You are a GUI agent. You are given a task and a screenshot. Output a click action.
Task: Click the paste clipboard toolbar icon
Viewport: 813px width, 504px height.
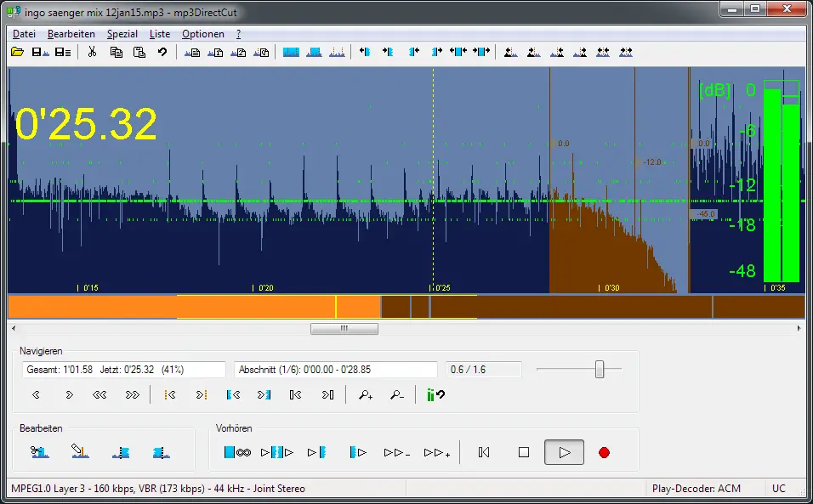point(139,53)
